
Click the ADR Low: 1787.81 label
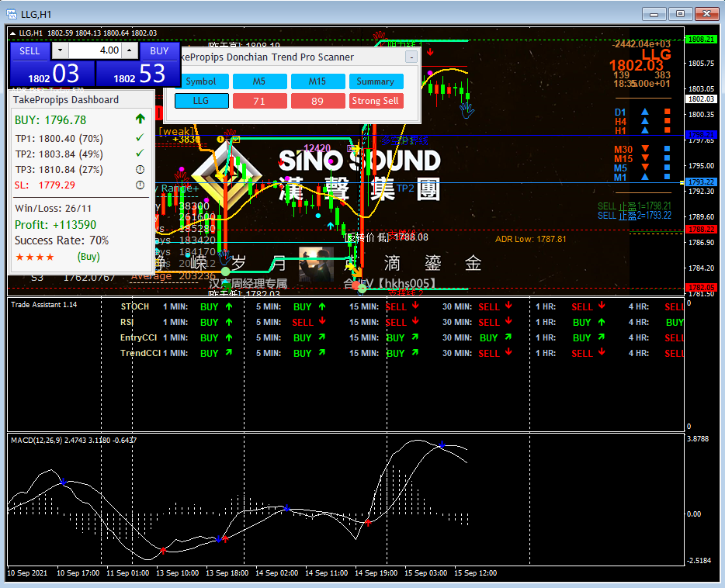click(530, 239)
